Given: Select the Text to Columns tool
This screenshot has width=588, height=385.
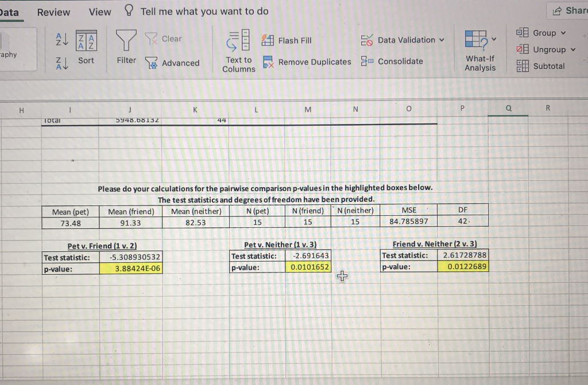Looking at the screenshot, I should (x=238, y=50).
